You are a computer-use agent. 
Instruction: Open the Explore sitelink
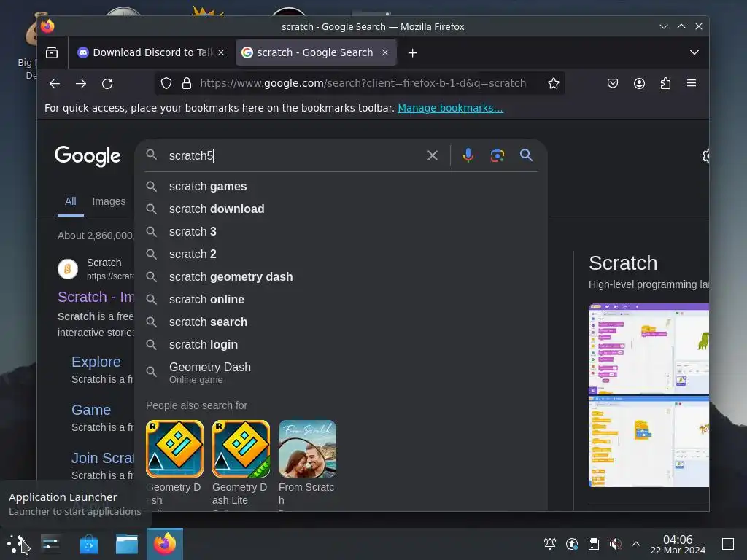click(x=96, y=362)
